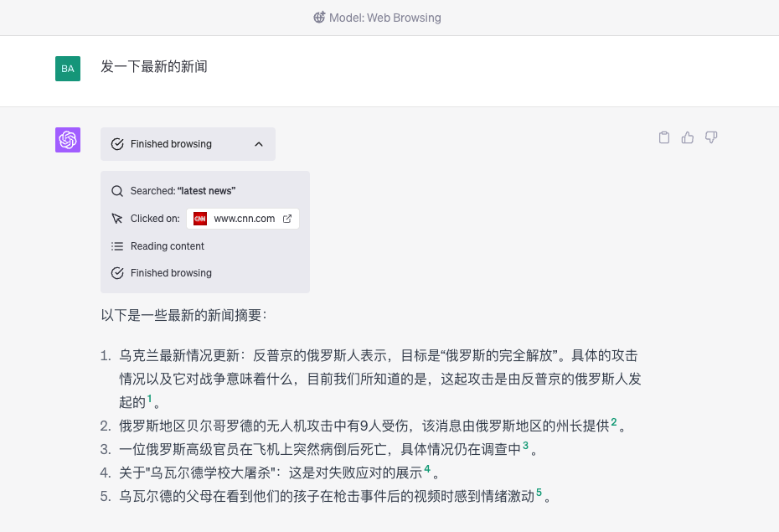
Task: Click the Reading content step
Action: point(167,246)
